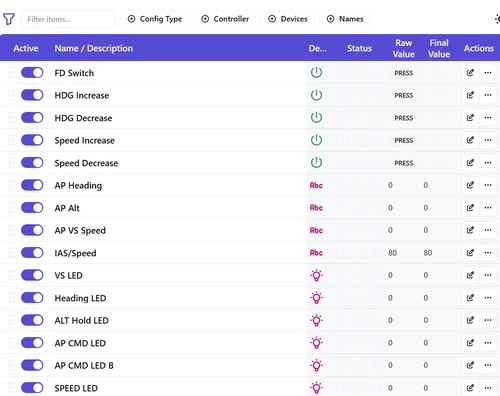This screenshot has width=500, height=396.
Task: Click the AP Heading Abc display icon
Action: pyautogui.click(x=316, y=185)
